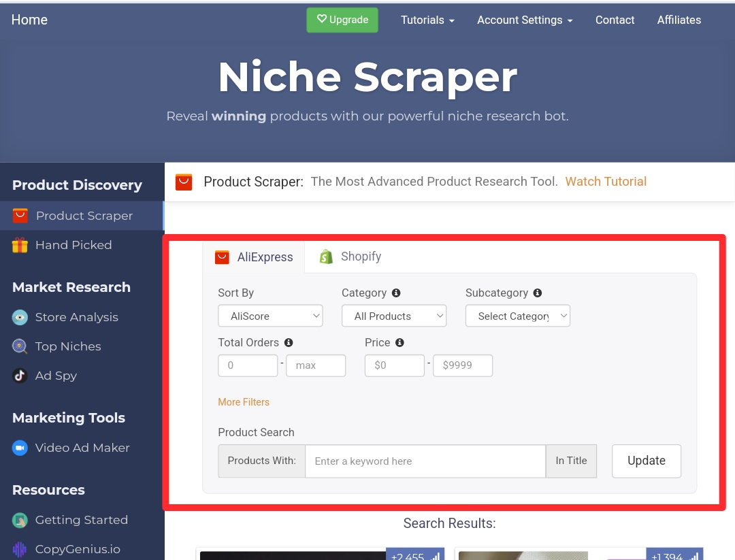Switch to the Shopify tab
The width and height of the screenshot is (735, 560).
click(x=350, y=257)
